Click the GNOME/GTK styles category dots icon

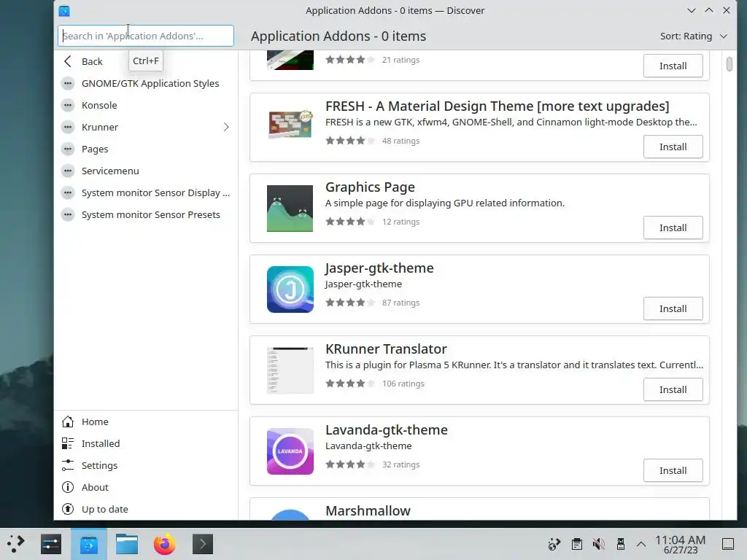pos(68,83)
